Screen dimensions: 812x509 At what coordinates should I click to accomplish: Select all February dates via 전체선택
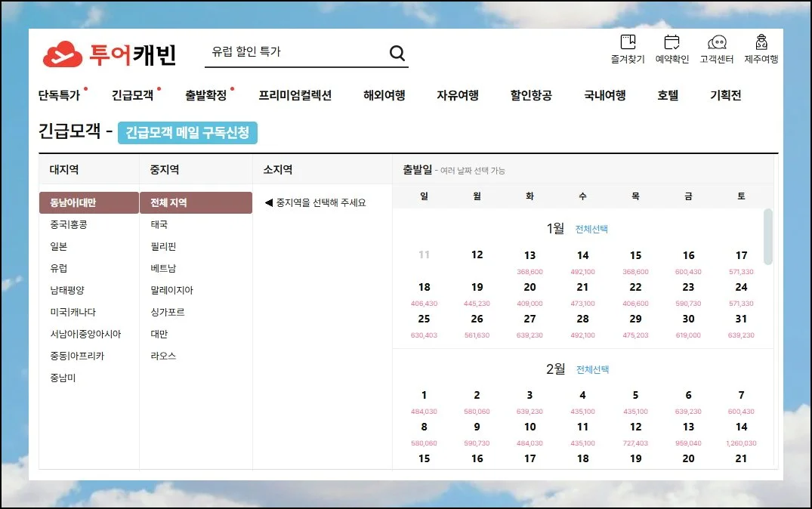point(592,369)
